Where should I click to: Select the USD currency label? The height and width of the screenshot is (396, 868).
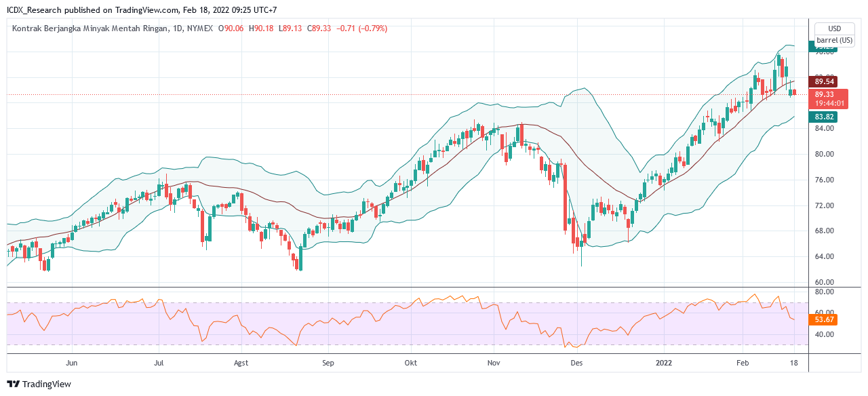click(835, 28)
